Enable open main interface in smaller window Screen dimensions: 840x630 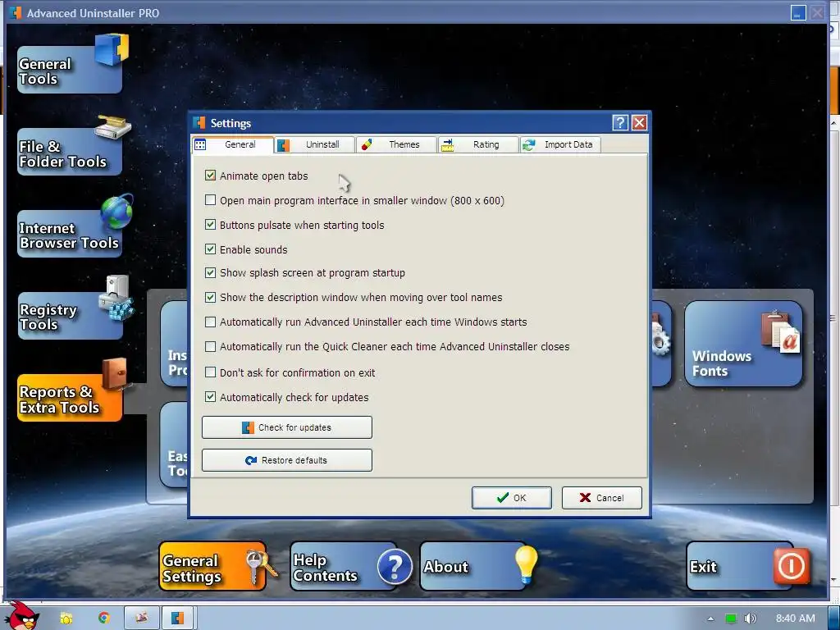[211, 200]
